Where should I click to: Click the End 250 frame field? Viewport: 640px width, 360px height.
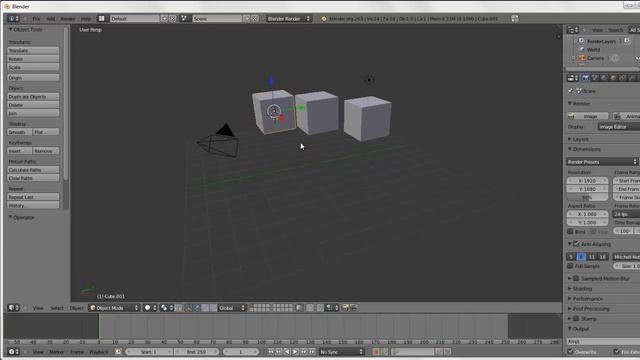coord(196,352)
